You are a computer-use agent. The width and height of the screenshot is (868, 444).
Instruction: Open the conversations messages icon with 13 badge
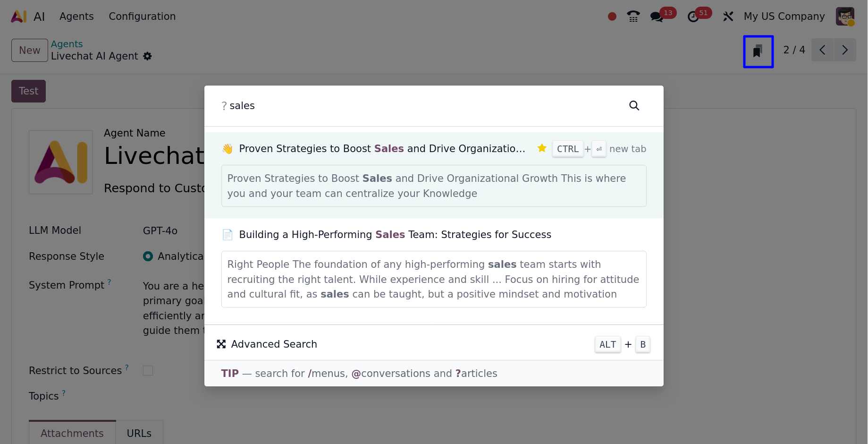tap(657, 17)
